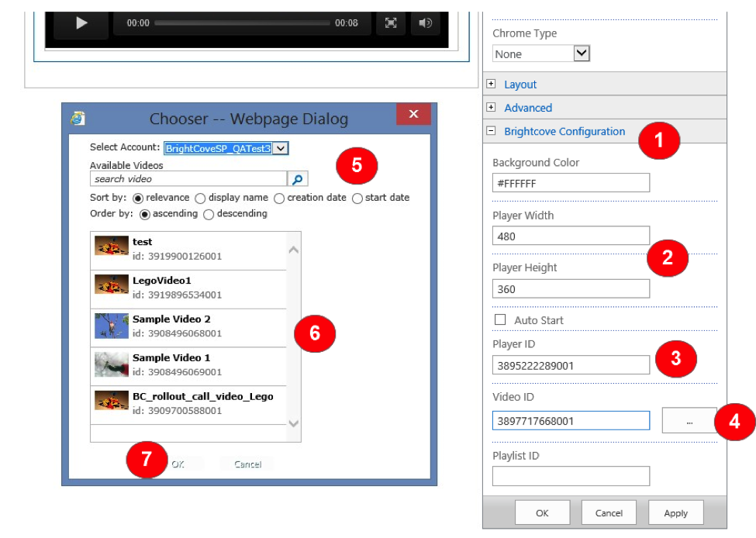
Task: Toggle fullscreen on the video preview
Action: 391,23
